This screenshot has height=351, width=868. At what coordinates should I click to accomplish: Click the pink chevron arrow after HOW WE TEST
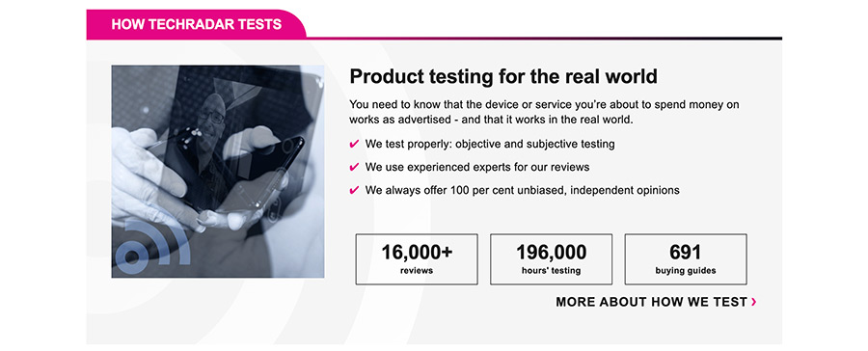(x=753, y=302)
